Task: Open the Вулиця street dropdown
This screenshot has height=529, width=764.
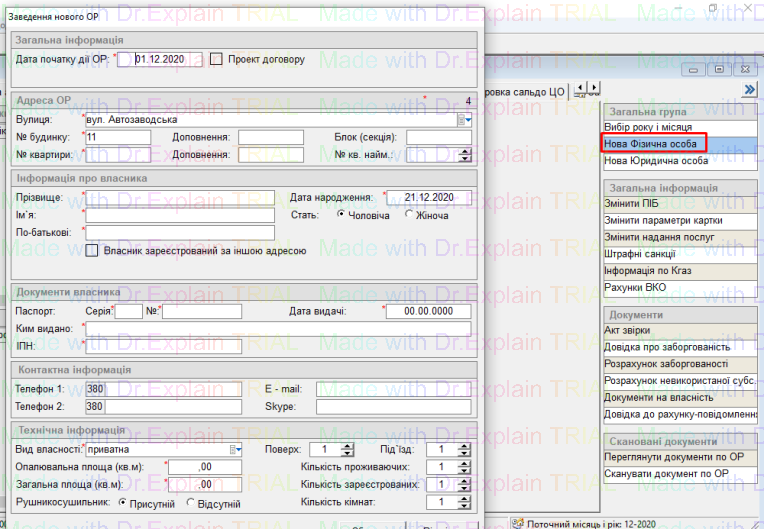Action: coord(465,120)
